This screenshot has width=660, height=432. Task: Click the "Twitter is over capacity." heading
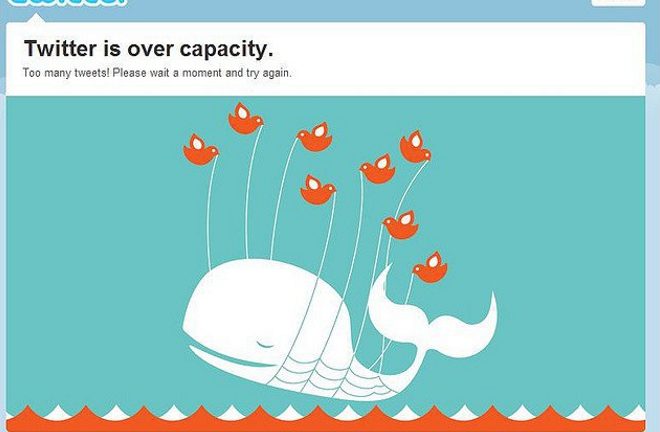click(x=149, y=49)
